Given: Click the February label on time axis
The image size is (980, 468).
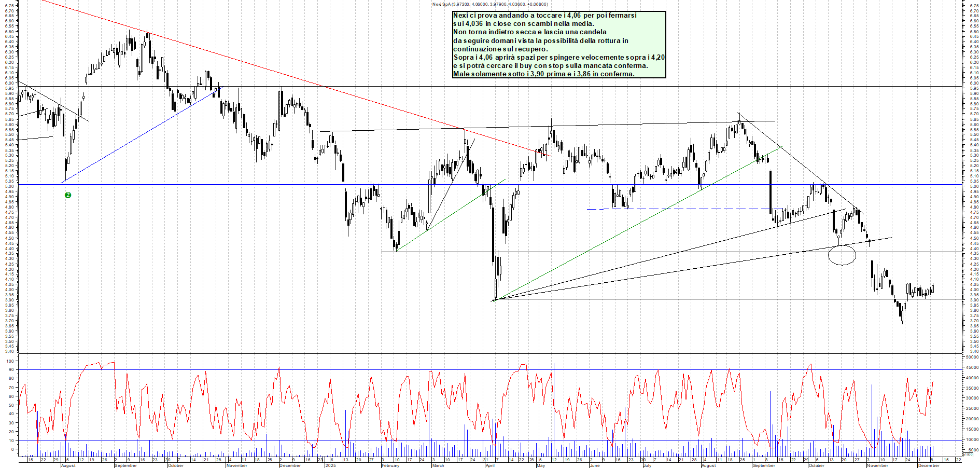Looking at the screenshot, I should click(x=390, y=465).
